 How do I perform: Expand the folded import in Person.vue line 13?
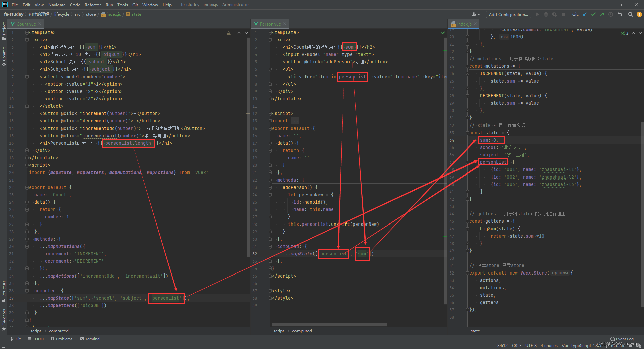[270, 121]
